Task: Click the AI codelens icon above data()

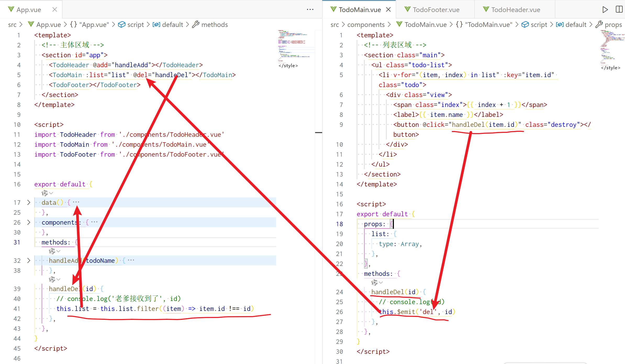Action: [45, 193]
